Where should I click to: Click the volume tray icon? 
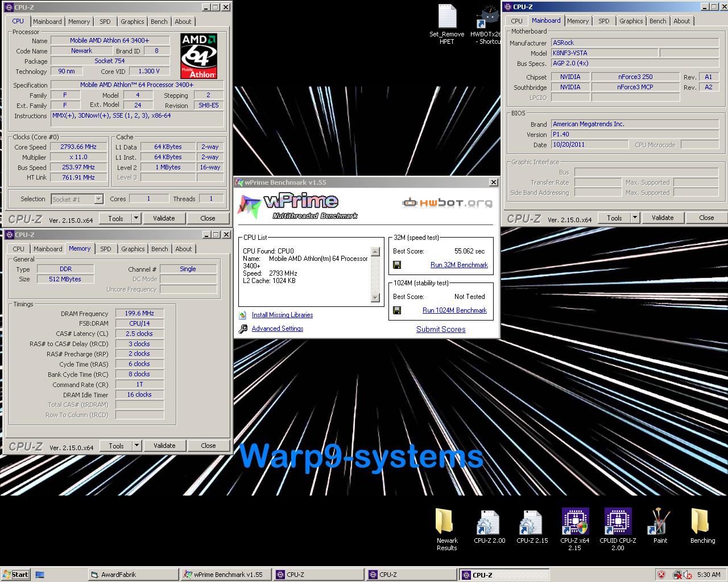pos(688,575)
